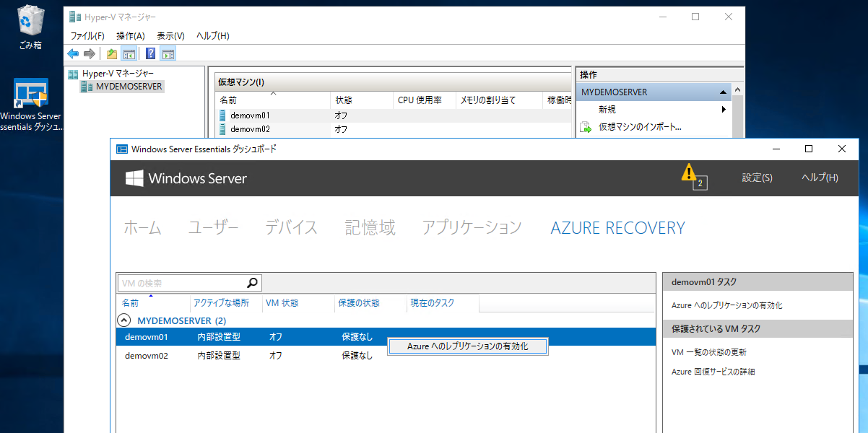The image size is (868, 433).
Task: Open Windows Server Essentials Dashboard desktop shortcut
Action: coord(31,105)
